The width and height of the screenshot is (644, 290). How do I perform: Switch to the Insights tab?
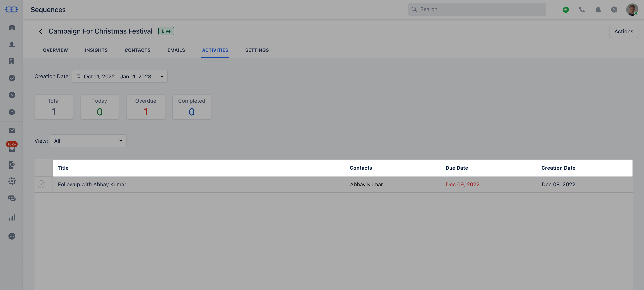(96, 50)
